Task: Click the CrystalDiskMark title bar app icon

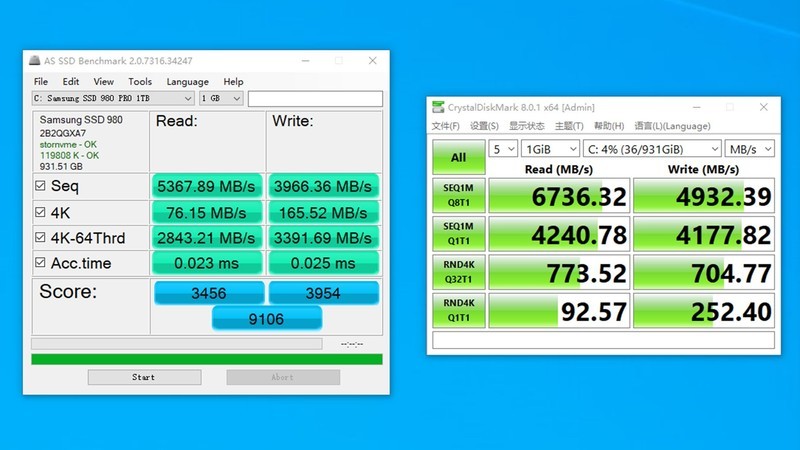Action: point(438,107)
